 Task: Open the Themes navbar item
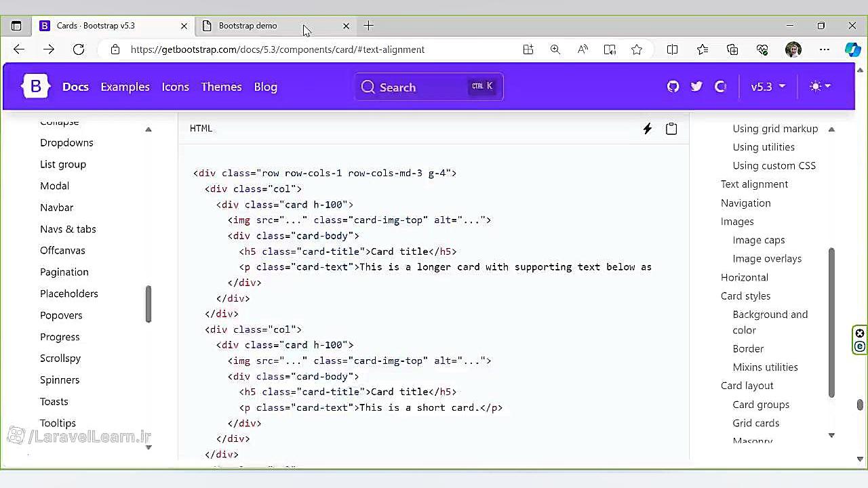click(221, 87)
